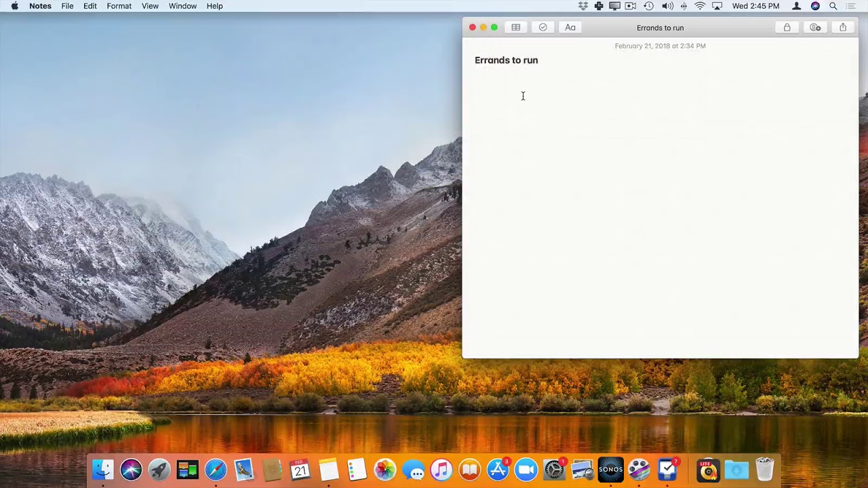Image resolution: width=868 pixels, height=488 pixels.
Task: Open the Bluetooth menu bar icon
Action: pos(684,6)
